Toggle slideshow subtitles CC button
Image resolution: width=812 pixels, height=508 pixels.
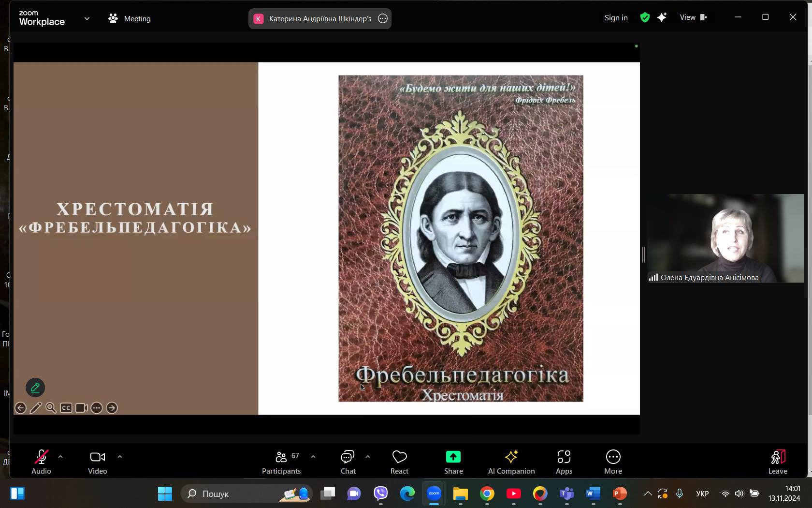(x=66, y=408)
